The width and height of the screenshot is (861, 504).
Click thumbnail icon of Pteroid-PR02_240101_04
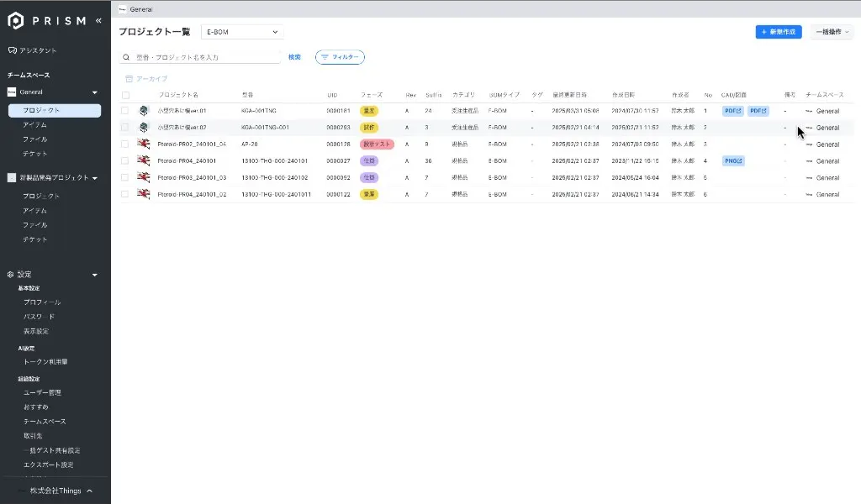(x=143, y=144)
